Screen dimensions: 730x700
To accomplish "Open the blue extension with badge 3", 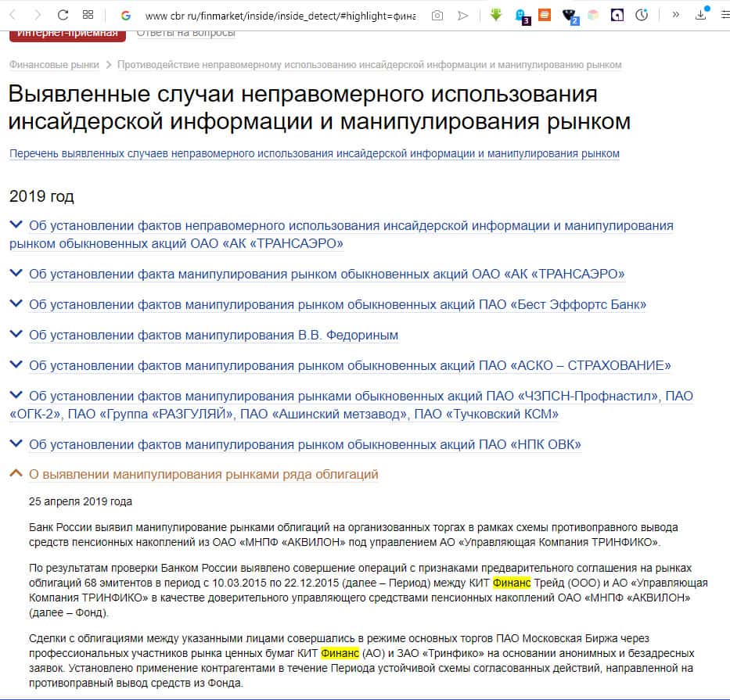I will coord(523,16).
